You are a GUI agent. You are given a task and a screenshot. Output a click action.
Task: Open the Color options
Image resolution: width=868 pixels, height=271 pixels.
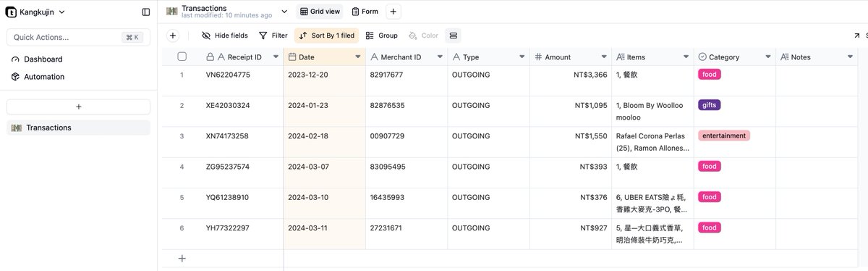423,36
